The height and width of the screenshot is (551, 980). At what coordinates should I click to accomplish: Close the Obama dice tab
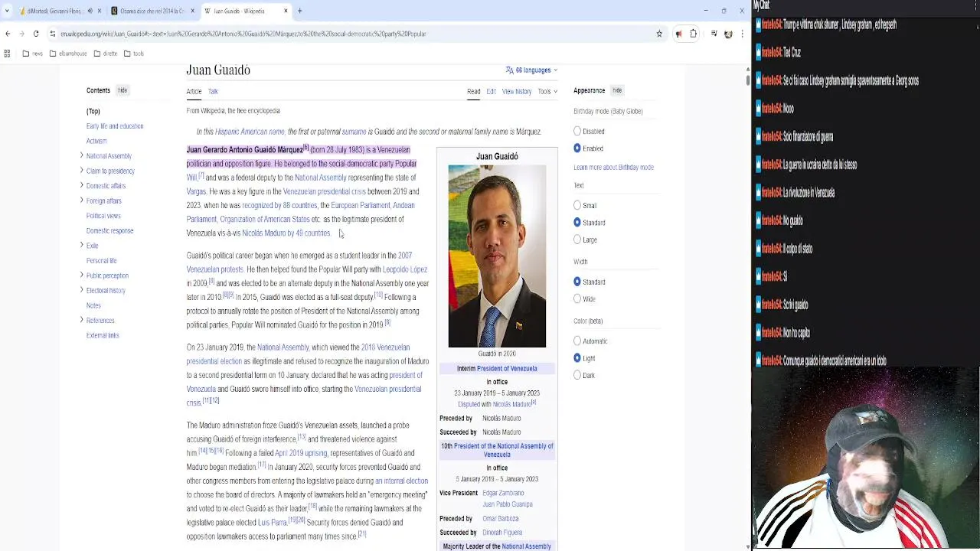click(x=193, y=11)
